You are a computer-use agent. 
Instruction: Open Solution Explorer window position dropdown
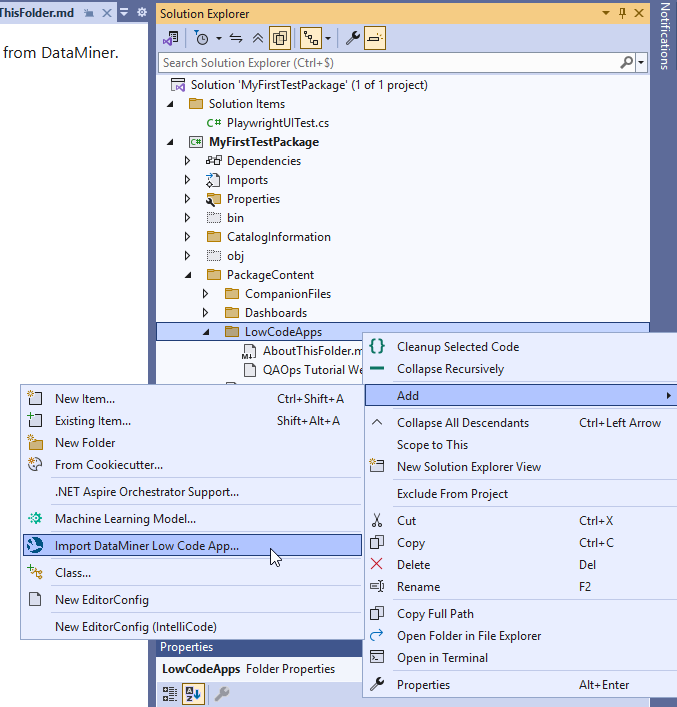coord(606,13)
